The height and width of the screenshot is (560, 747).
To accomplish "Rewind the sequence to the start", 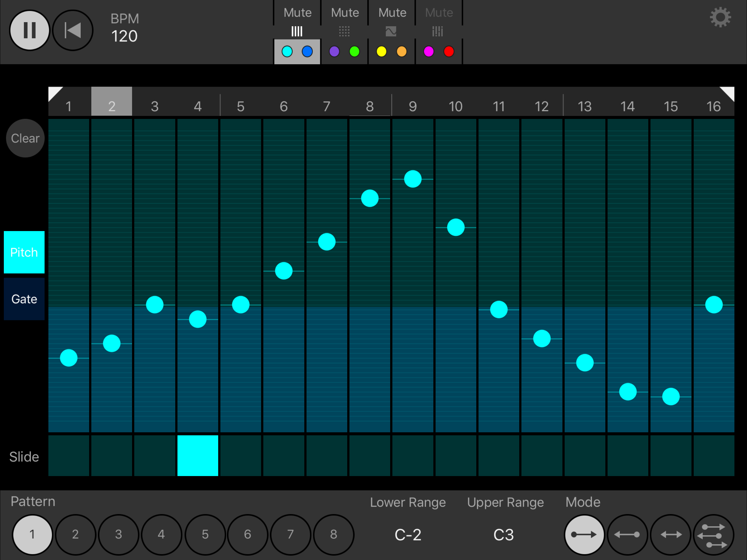I will tap(73, 30).
